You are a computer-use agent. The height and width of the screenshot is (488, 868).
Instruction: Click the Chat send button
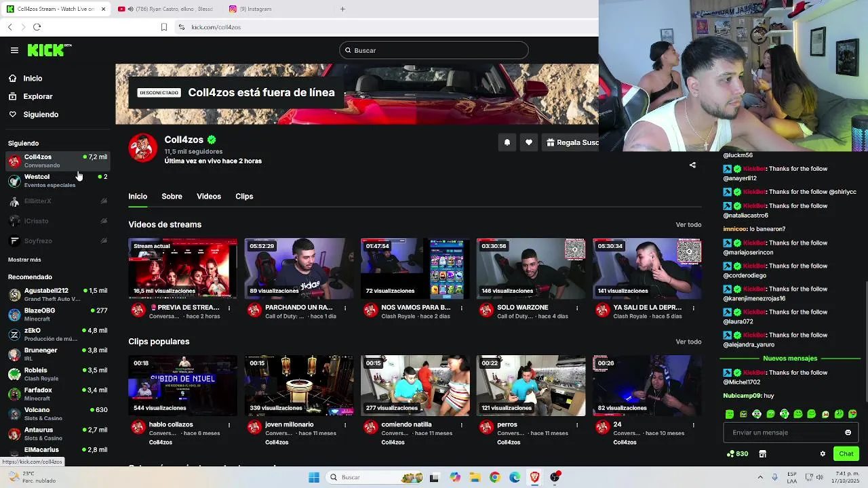coord(846,454)
